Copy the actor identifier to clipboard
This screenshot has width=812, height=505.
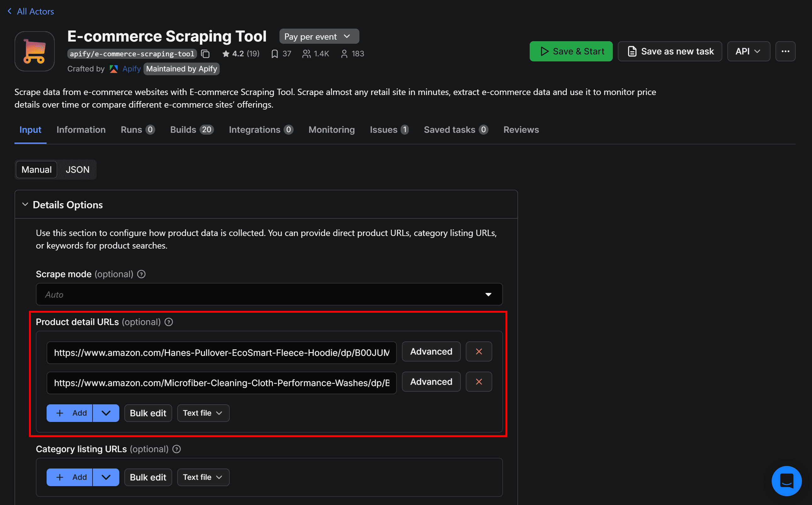pyautogui.click(x=206, y=54)
